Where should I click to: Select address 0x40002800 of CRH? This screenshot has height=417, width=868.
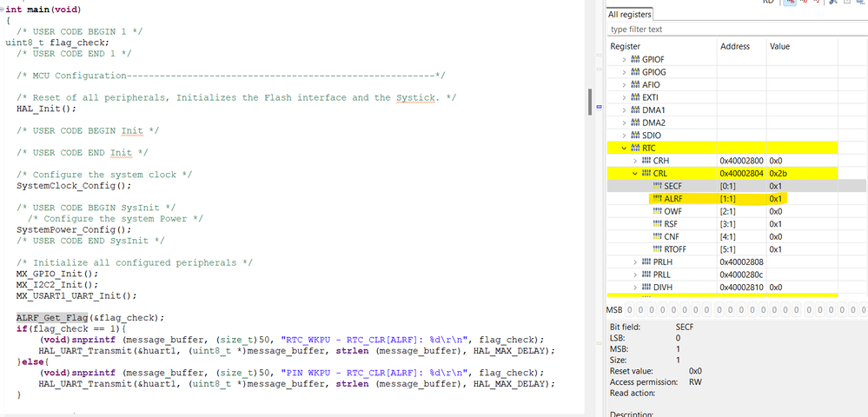742,161
